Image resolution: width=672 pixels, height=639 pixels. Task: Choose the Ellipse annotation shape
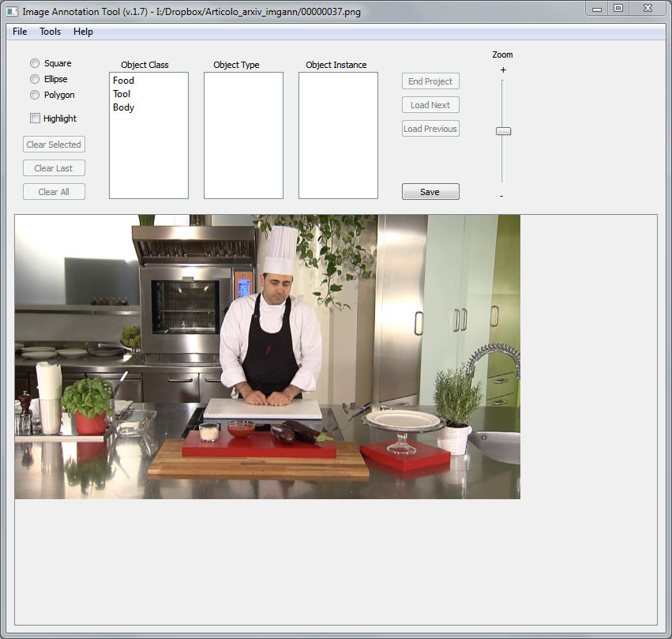click(x=35, y=79)
